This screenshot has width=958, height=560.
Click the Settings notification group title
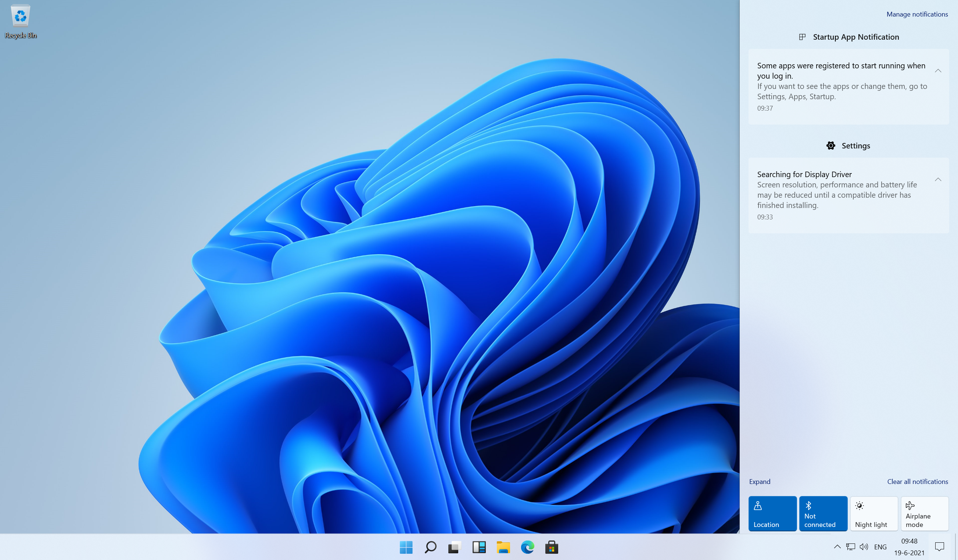pyautogui.click(x=856, y=146)
